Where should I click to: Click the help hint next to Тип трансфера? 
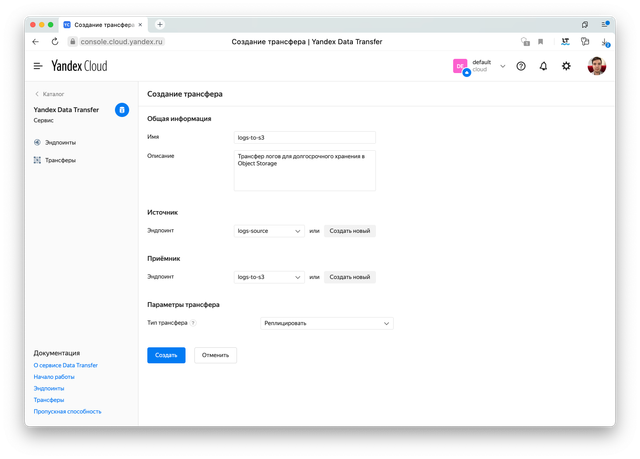(x=193, y=323)
